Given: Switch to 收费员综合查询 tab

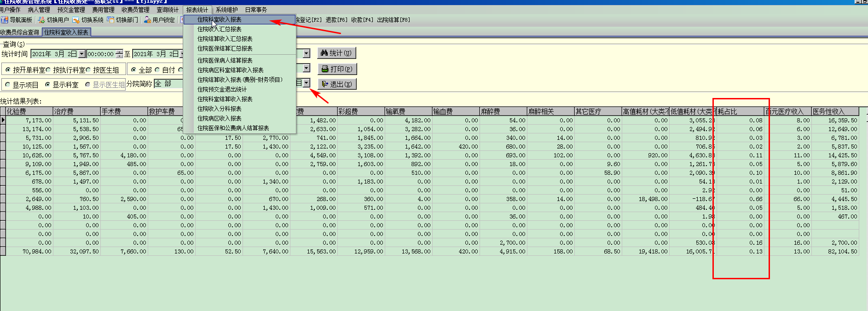Looking at the screenshot, I should 20,32.
